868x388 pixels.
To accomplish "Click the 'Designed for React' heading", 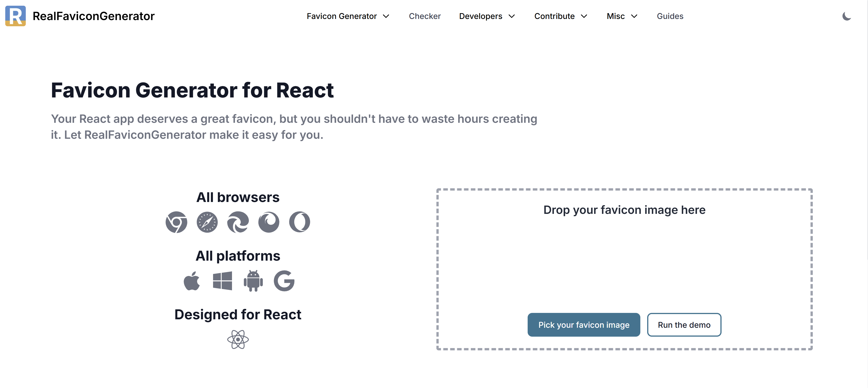I will pyautogui.click(x=238, y=315).
